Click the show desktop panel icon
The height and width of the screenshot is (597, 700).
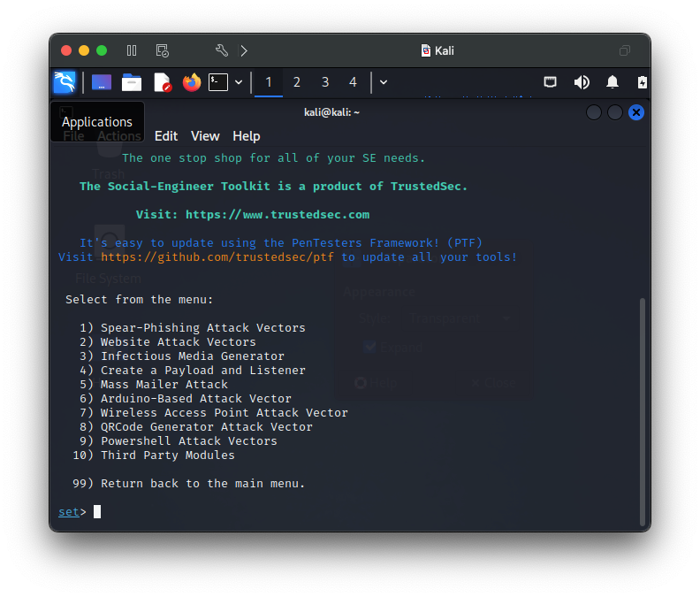[102, 82]
